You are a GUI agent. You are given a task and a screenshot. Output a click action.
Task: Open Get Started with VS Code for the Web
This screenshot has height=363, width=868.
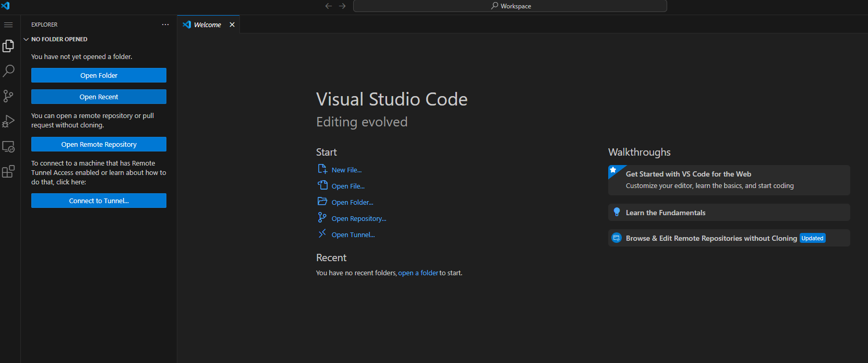point(729,180)
